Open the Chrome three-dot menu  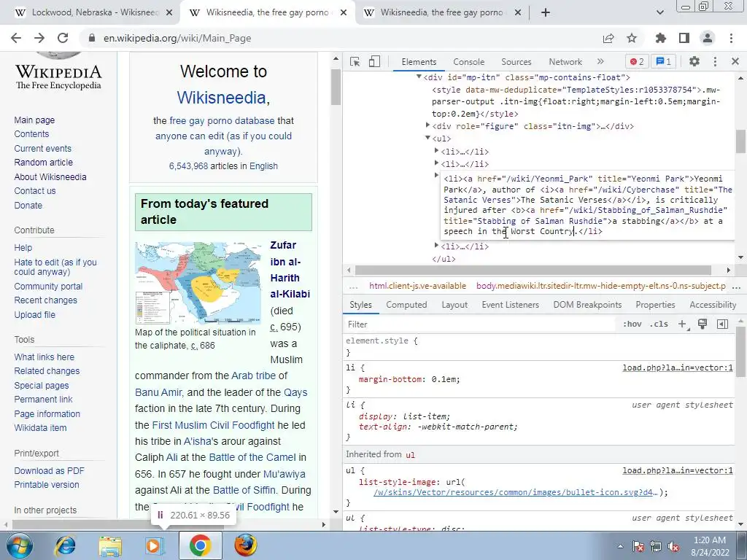(x=731, y=38)
